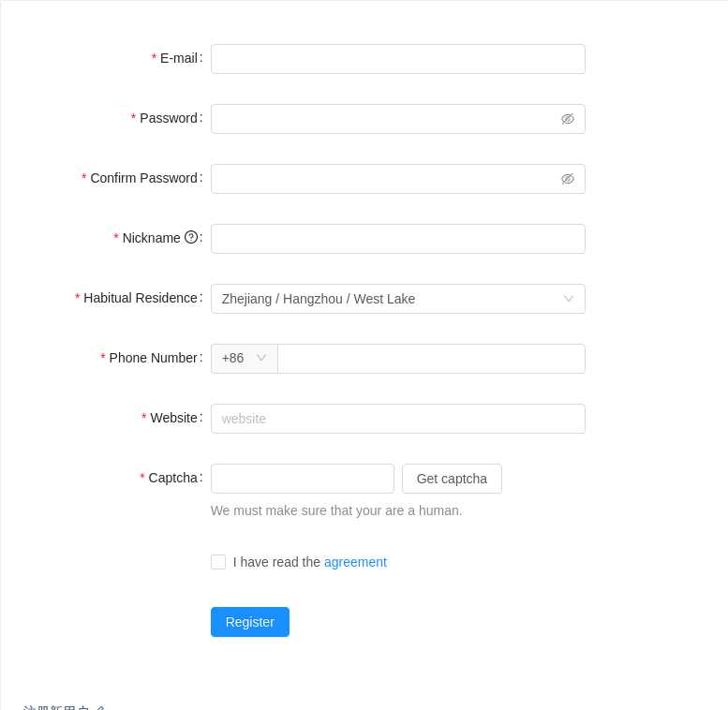
Task: Click into the Password input field
Action: (x=384, y=119)
